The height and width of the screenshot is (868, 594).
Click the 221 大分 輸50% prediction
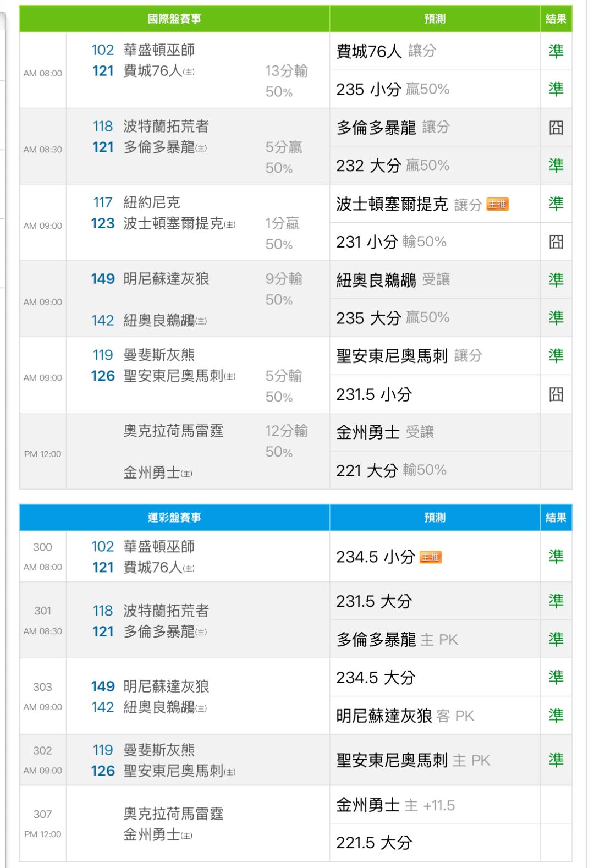click(x=391, y=470)
